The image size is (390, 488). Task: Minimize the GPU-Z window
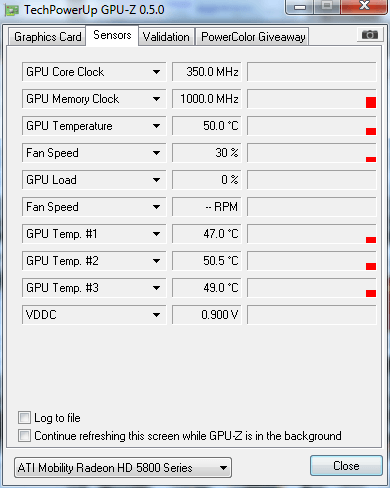[300, 7]
